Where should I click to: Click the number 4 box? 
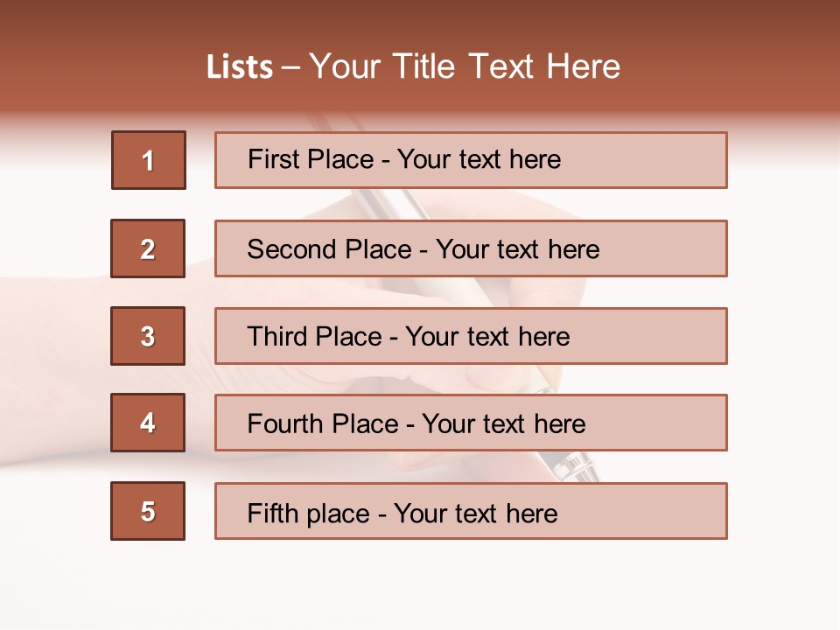click(x=148, y=423)
